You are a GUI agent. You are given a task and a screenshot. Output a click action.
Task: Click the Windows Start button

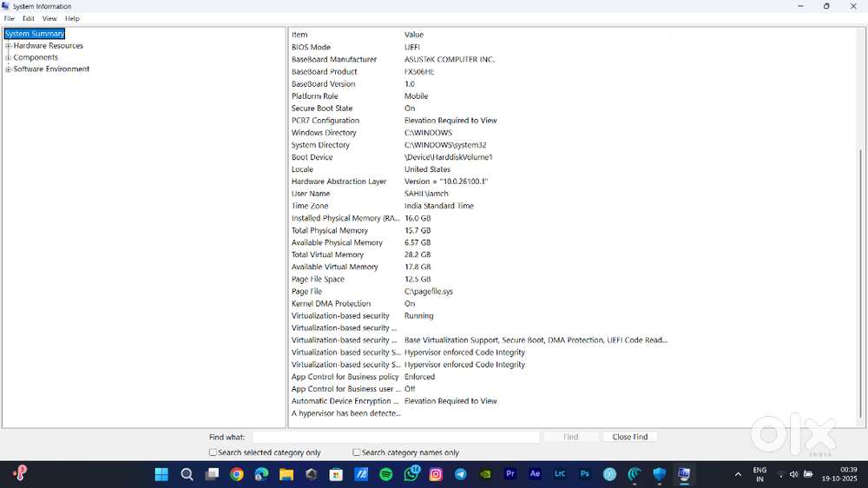161,474
